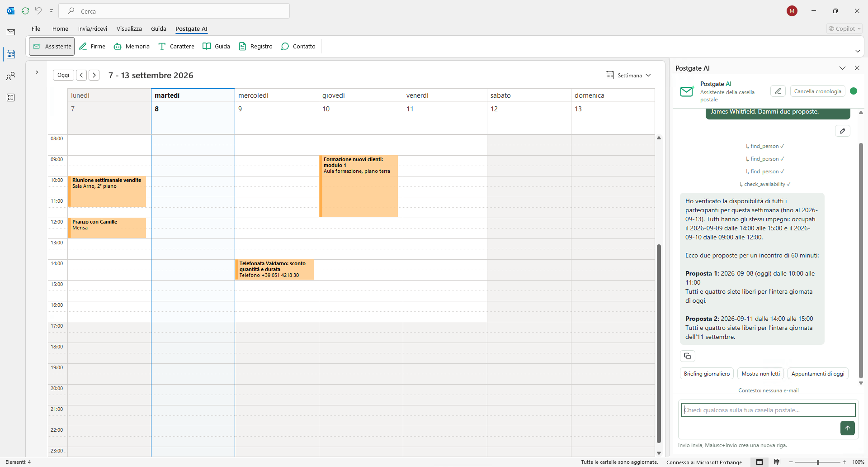The width and height of the screenshot is (868, 467).
Task: Open the More Apps grid icon
Action: 11,98
